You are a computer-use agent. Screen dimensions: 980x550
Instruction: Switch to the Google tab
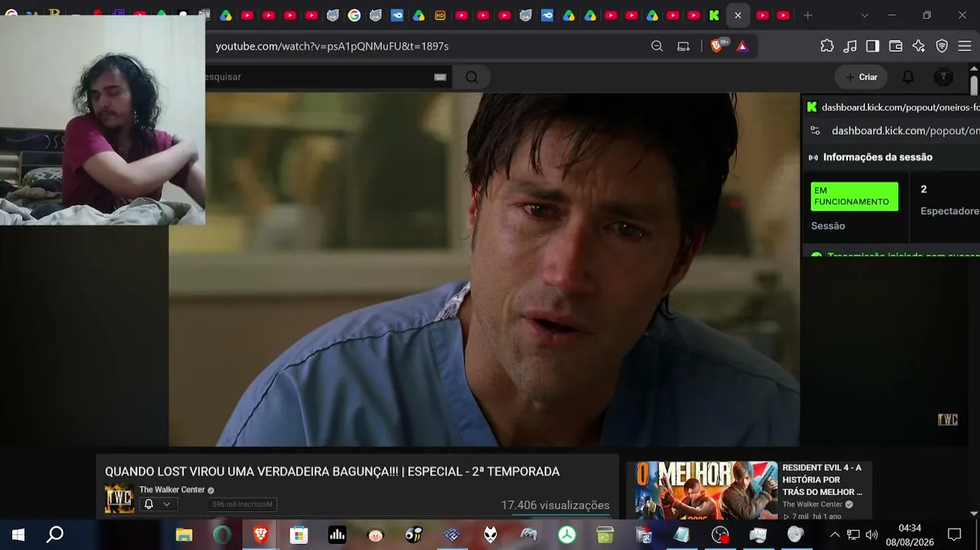(354, 15)
